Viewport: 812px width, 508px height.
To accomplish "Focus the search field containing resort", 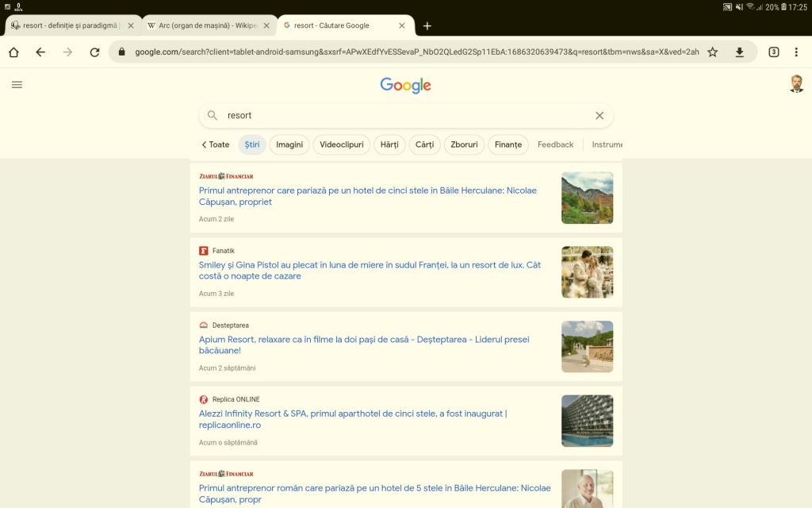I will pyautogui.click(x=396, y=116).
